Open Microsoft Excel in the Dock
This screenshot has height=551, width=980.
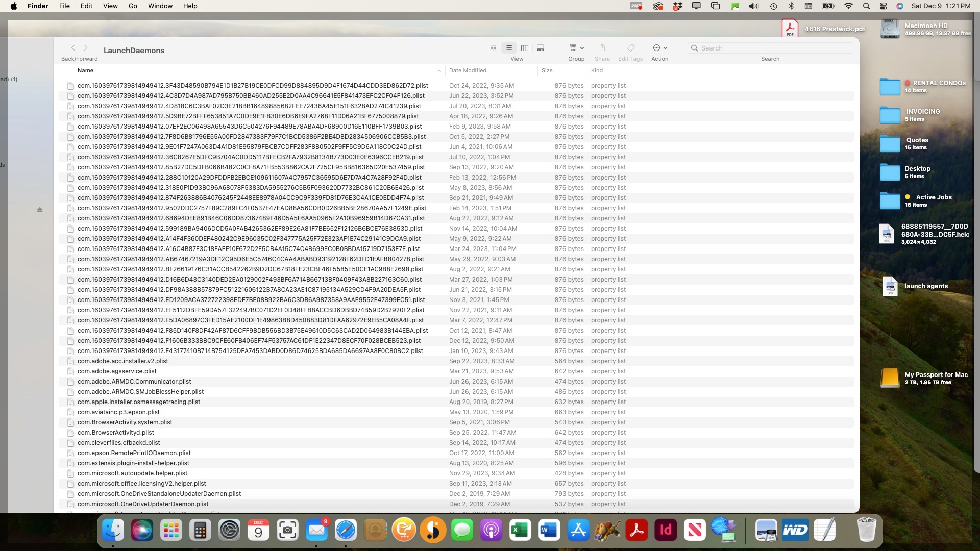pos(520,531)
